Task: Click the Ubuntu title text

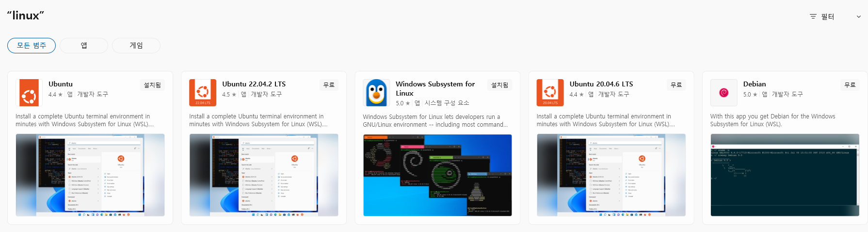Action: point(61,84)
